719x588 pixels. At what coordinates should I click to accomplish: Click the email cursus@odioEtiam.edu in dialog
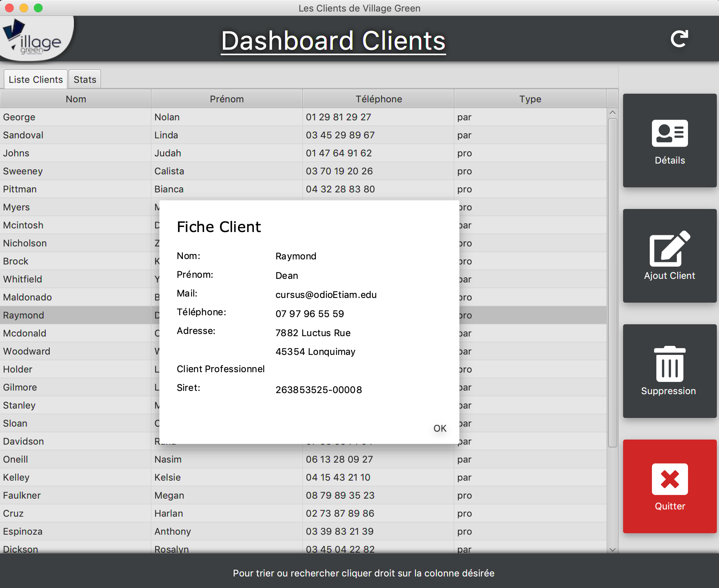point(326,295)
